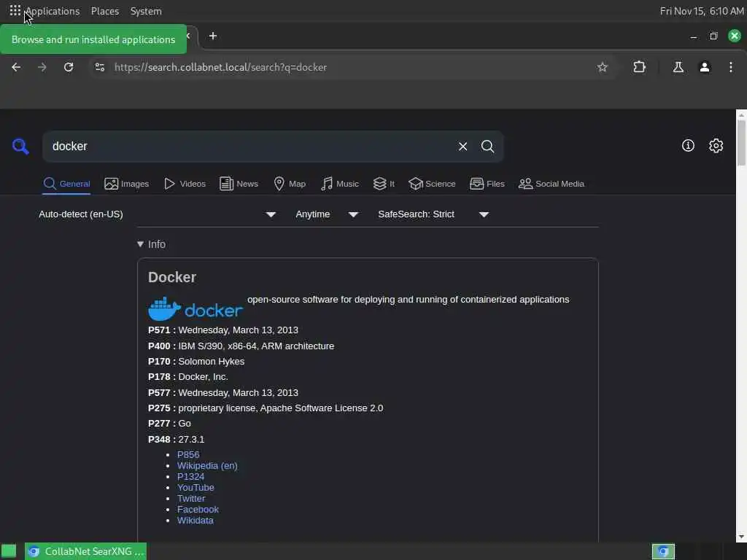This screenshot has width=747, height=560.
Task: Click the Docker, Inc. text
Action: pos(203,377)
